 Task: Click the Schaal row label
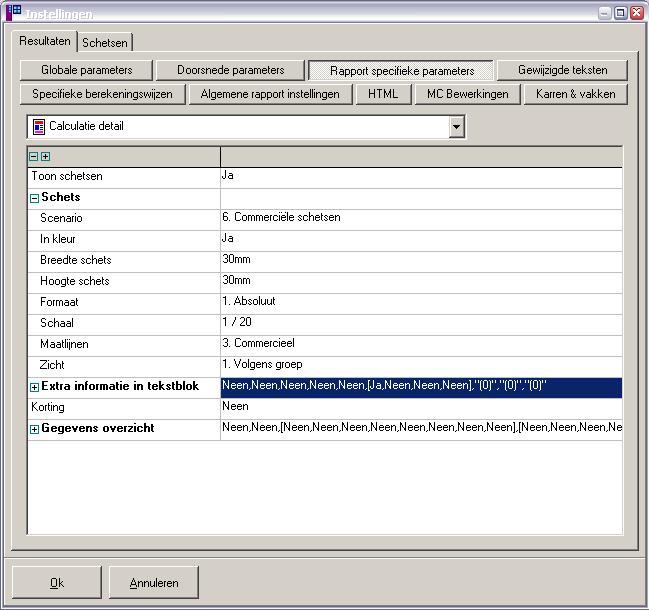tap(57, 323)
